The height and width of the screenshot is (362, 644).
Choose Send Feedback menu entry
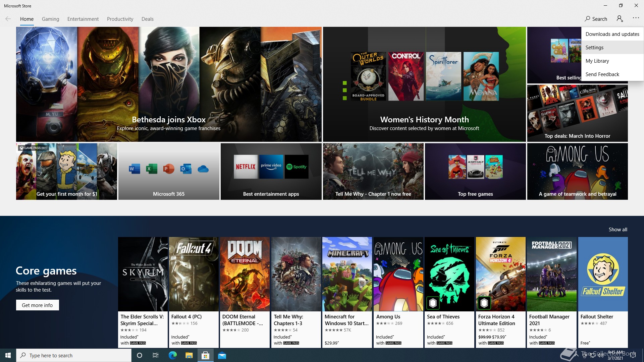(x=612, y=74)
